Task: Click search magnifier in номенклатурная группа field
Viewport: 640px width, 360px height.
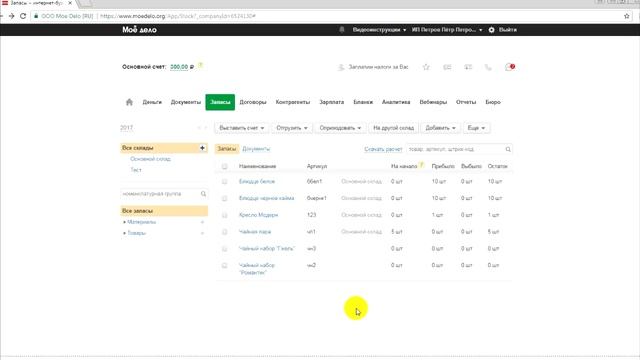Action: tap(203, 194)
